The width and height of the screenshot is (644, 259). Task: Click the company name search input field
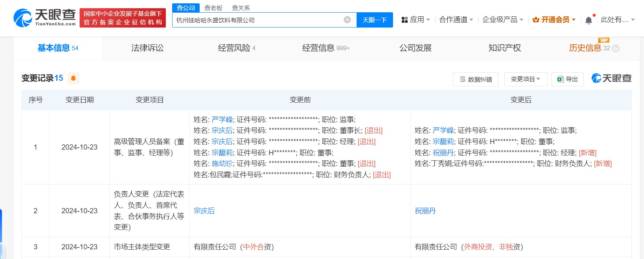pos(257,20)
